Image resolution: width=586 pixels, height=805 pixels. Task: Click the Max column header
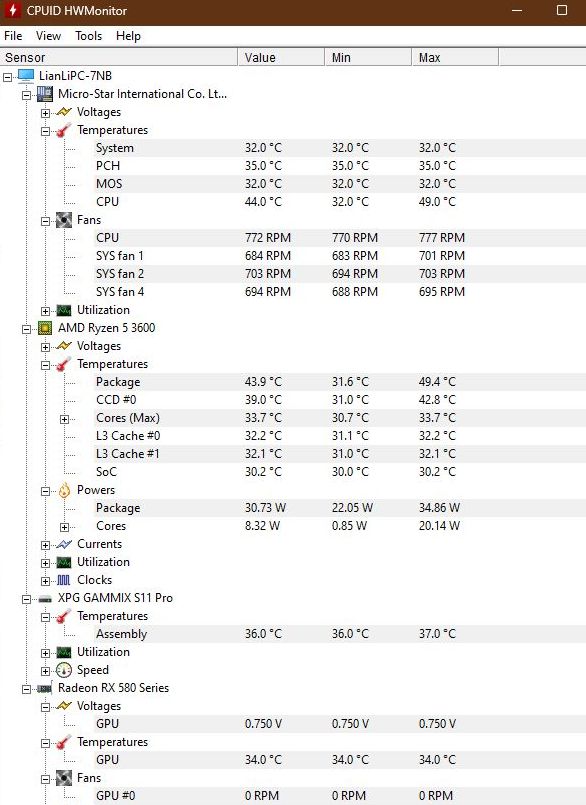click(455, 58)
